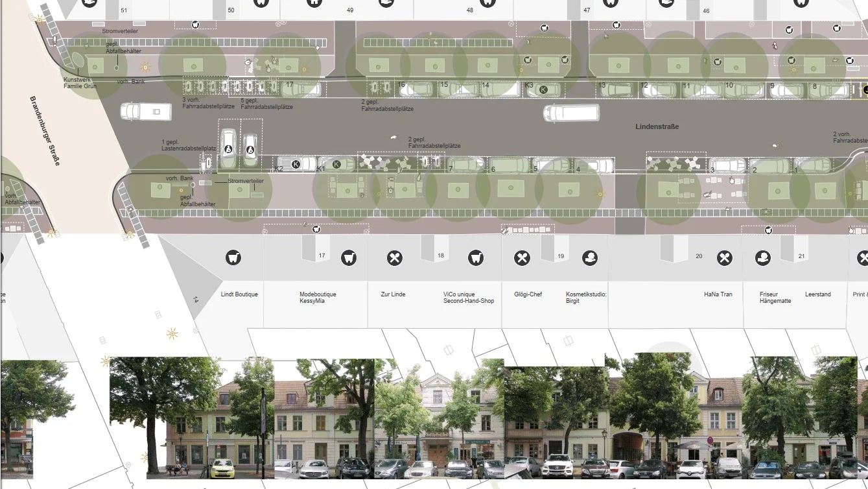Screen dimensions: 868x489
Task: Click the HaNa Tran business label
Action: [718, 294]
